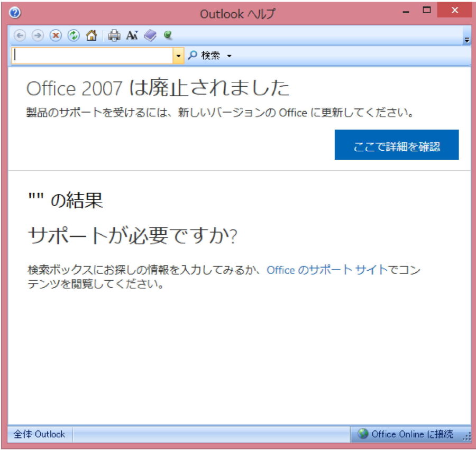Change font size using the AA icon
Viewport: 476px width, 450px height.
pos(132,35)
